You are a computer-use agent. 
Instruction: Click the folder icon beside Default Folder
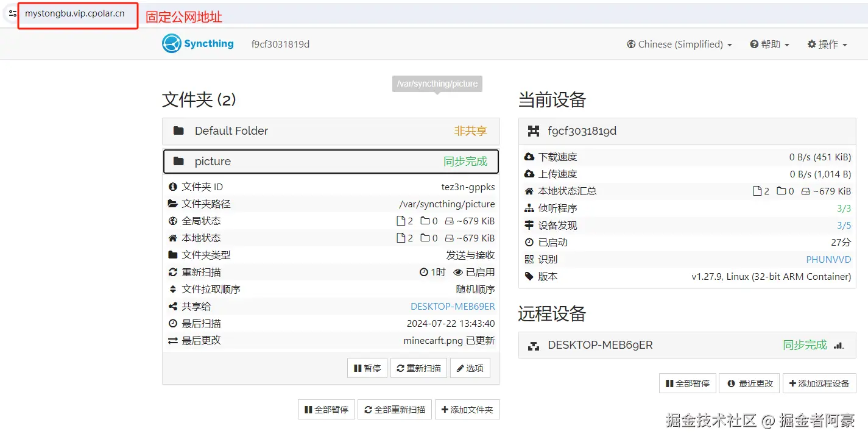(178, 130)
